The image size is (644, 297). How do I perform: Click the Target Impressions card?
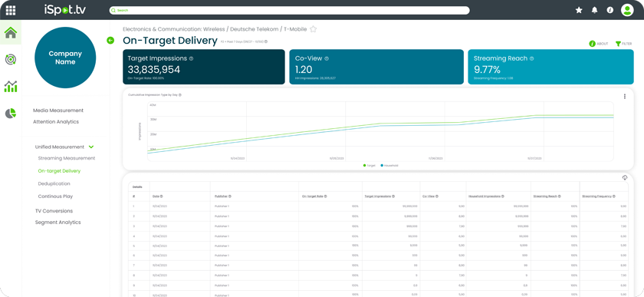coord(204,67)
